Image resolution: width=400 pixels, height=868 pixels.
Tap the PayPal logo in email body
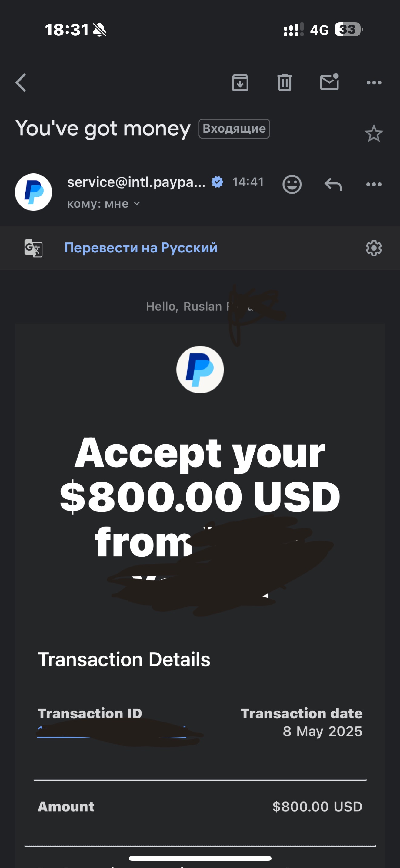(x=200, y=370)
